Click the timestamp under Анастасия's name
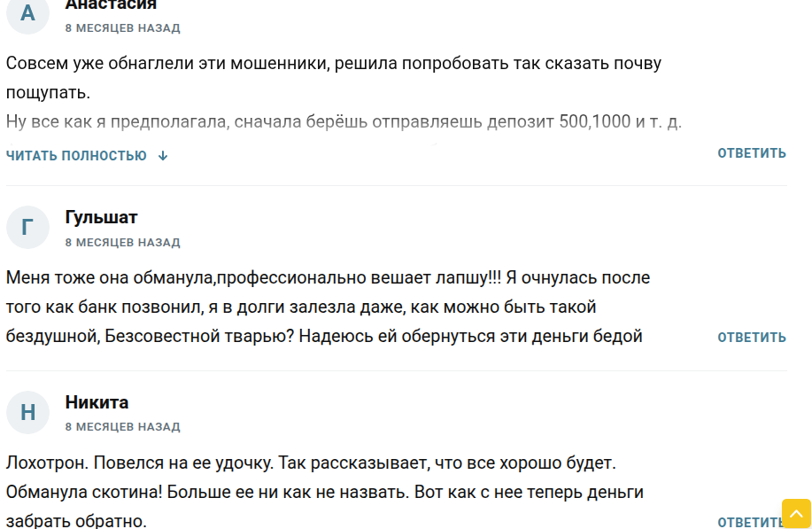This screenshot has width=812, height=529. [122, 28]
